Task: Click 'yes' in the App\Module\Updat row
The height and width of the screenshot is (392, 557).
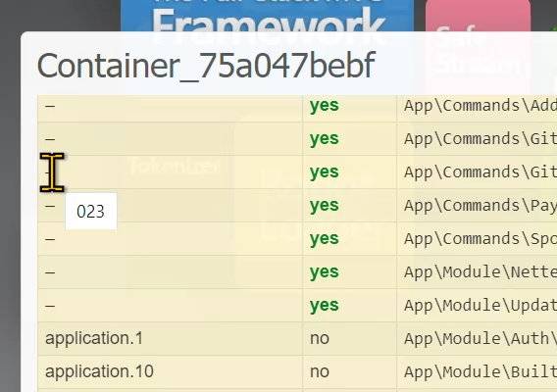Action: (x=325, y=306)
